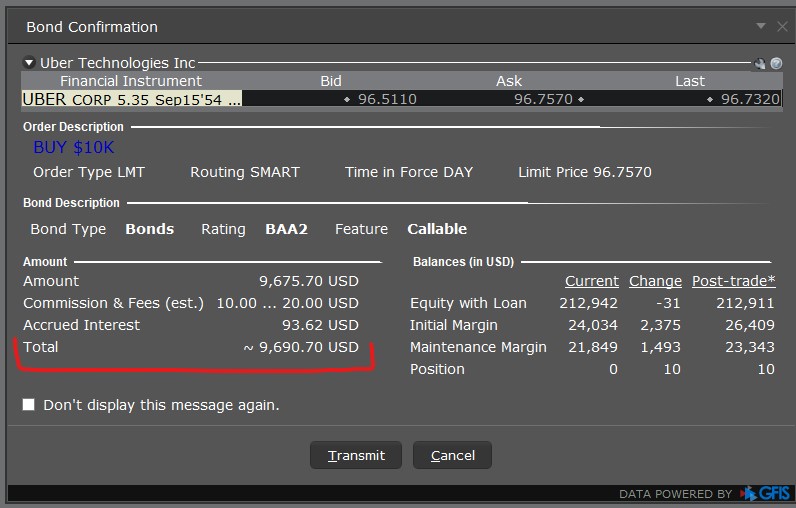Open the help question mark icon

776,63
